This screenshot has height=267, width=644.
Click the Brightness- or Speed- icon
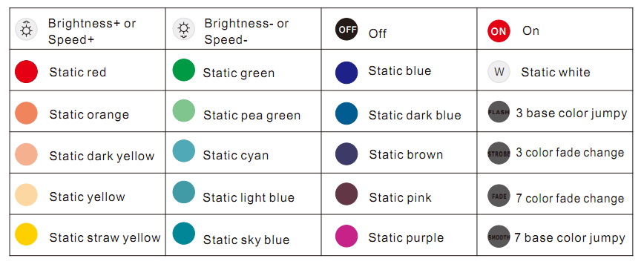click(x=183, y=29)
